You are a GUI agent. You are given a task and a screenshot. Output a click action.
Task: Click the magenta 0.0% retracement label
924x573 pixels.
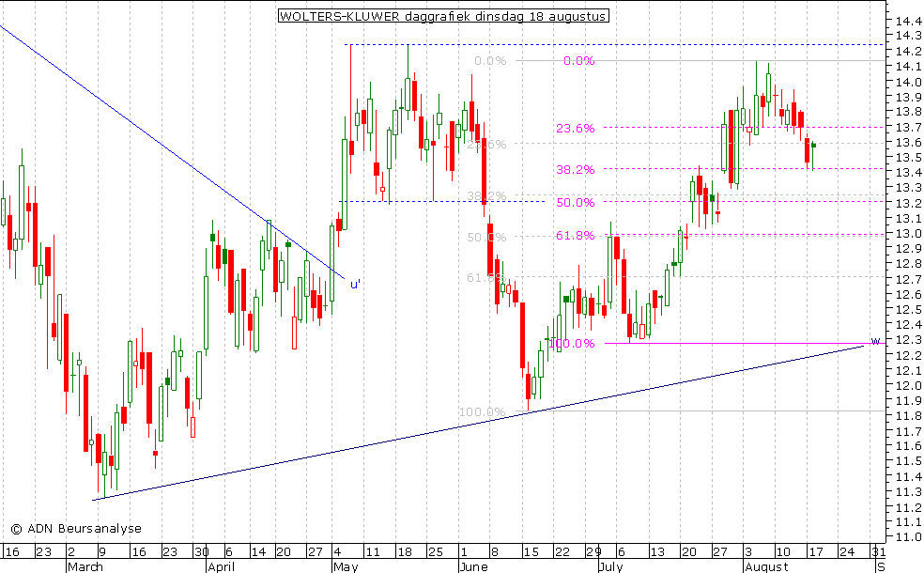pos(578,61)
